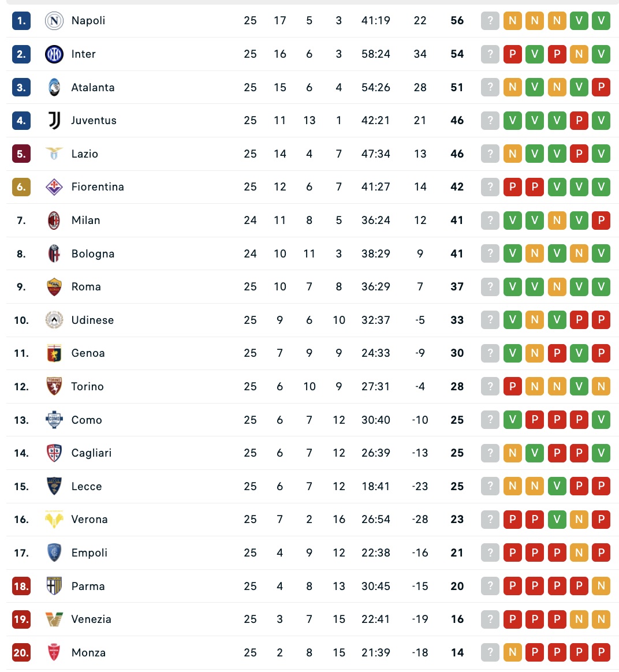Click Juventus's red P loss badge
The image size is (619, 672).
pos(579,121)
